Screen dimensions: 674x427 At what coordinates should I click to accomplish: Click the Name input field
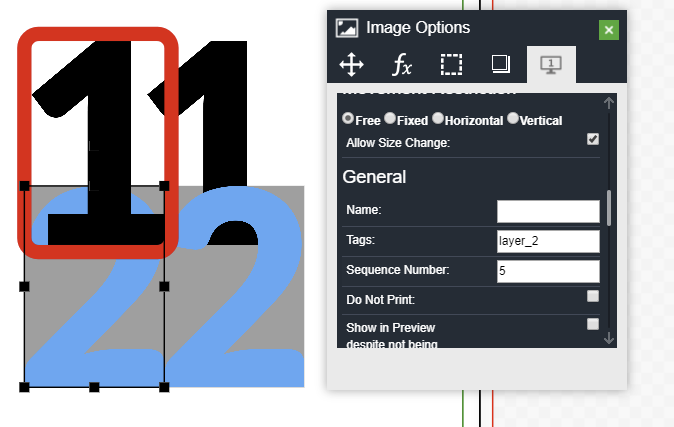coord(548,211)
